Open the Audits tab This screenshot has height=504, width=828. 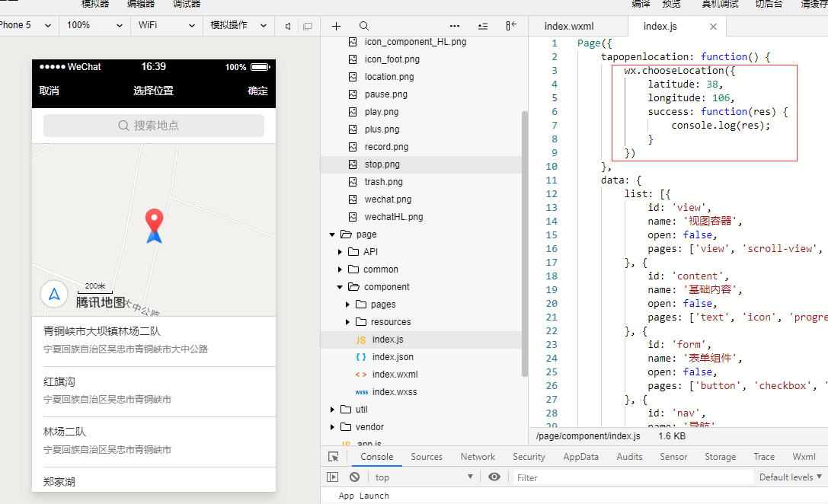tap(629, 457)
